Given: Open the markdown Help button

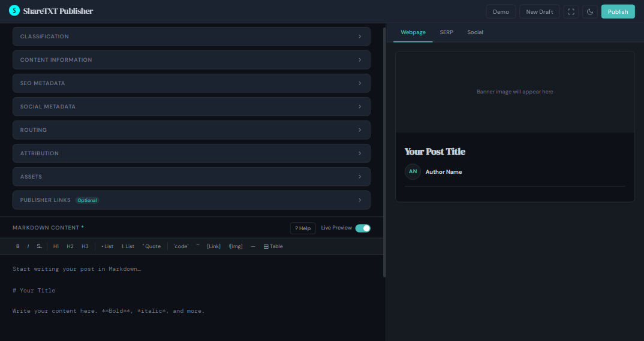Looking at the screenshot, I should [x=303, y=228].
